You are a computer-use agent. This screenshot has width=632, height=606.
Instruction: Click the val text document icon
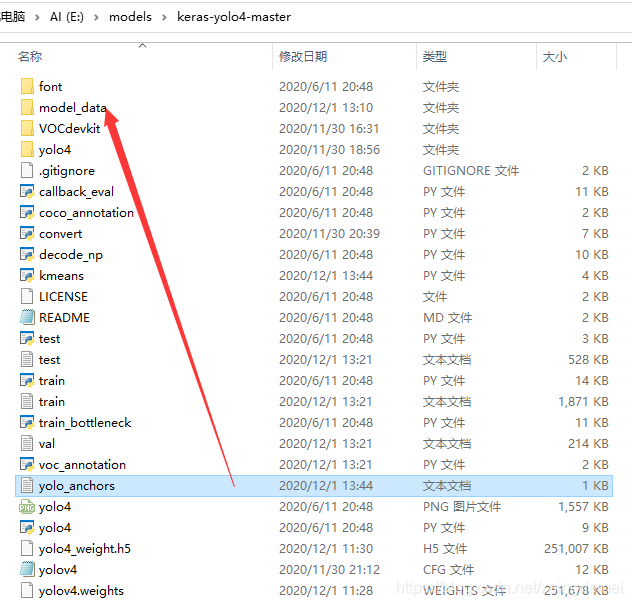coord(27,443)
